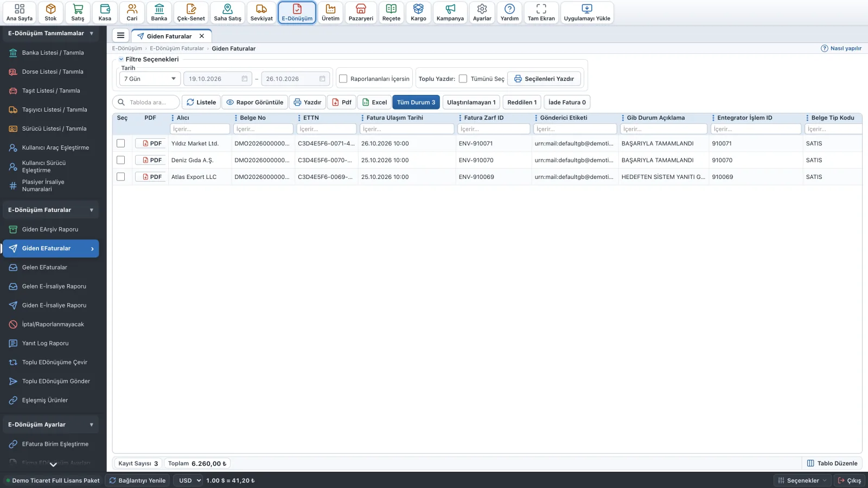
Task: Open the Çek-Senet module icon
Action: point(191,12)
